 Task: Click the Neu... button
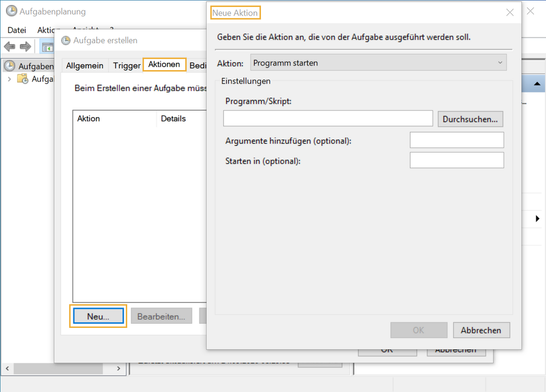coord(98,316)
